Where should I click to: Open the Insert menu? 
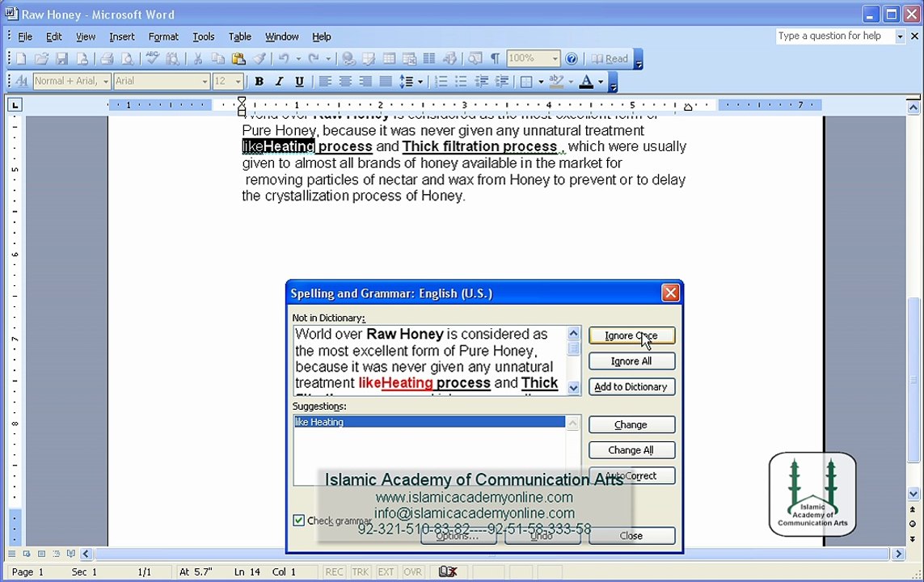tap(122, 36)
